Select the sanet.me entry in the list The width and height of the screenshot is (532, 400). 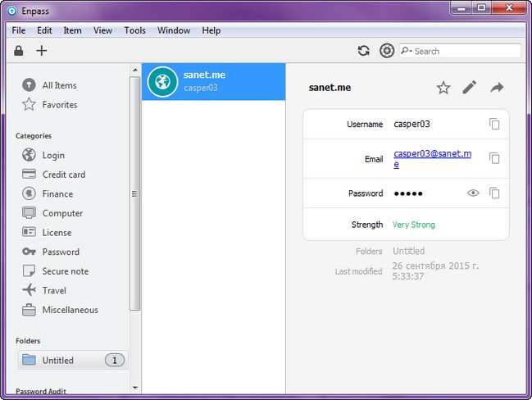click(214, 81)
